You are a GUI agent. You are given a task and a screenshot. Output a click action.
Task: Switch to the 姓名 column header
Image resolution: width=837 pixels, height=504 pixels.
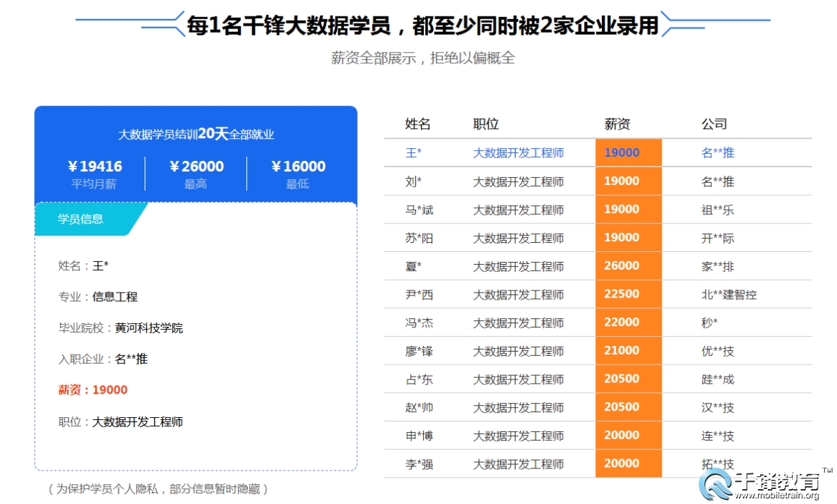pyautogui.click(x=416, y=123)
